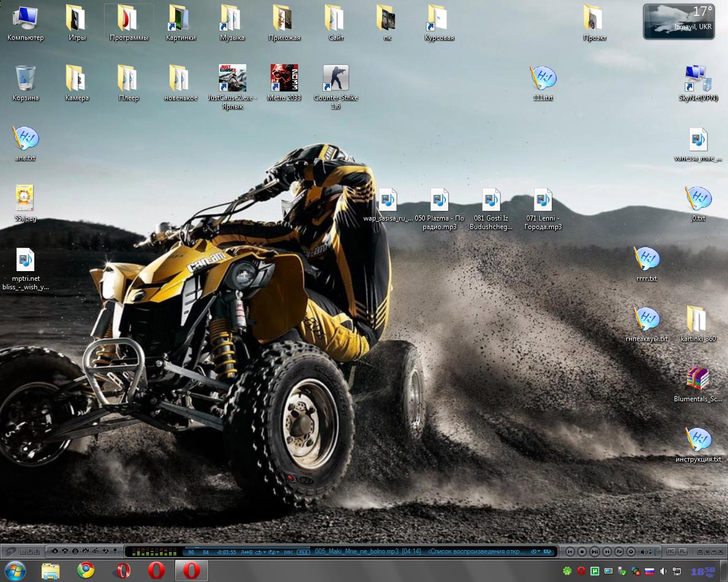The image size is (728, 582).
Task: Launch the Metro 2033 desktop shortcut
Action: point(284,78)
